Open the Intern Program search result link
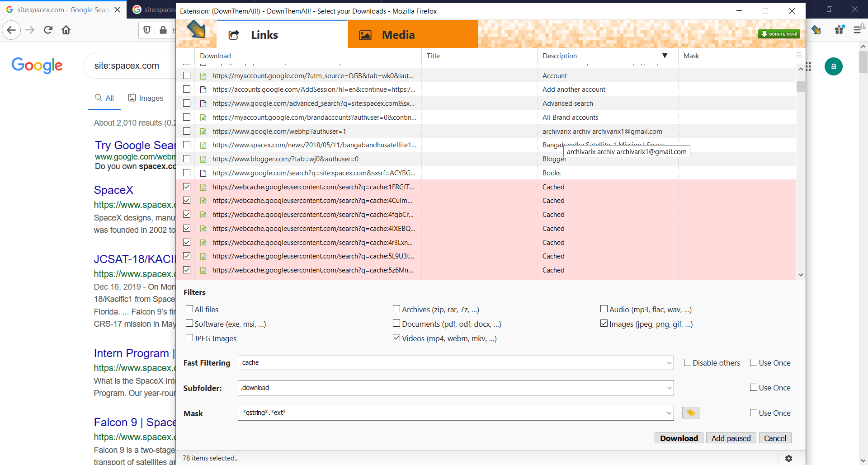 134,353
